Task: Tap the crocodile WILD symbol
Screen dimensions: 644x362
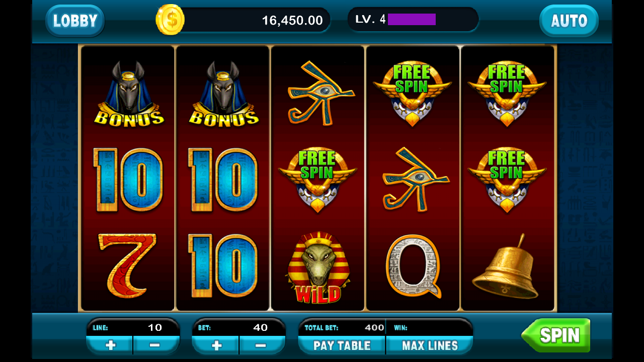Action: pos(318,267)
